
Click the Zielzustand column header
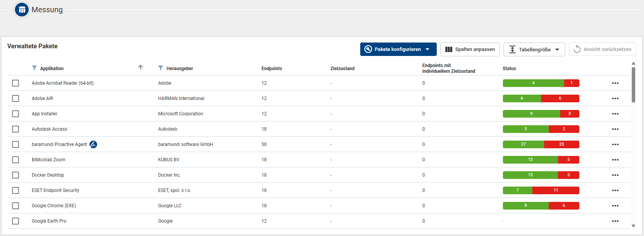click(342, 69)
